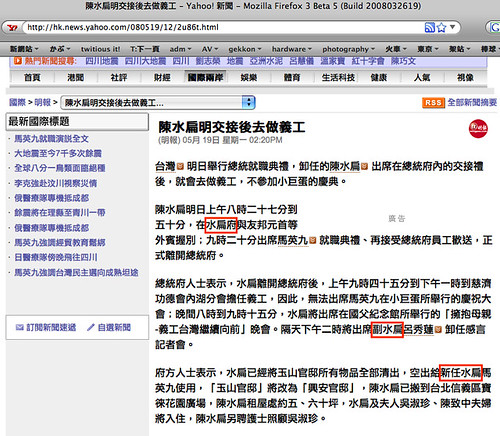The width and height of the screenshot is (500, 436).
Task: Bookmark this page with the star icon
Action: pyautogui.click(x=441, y=27)
